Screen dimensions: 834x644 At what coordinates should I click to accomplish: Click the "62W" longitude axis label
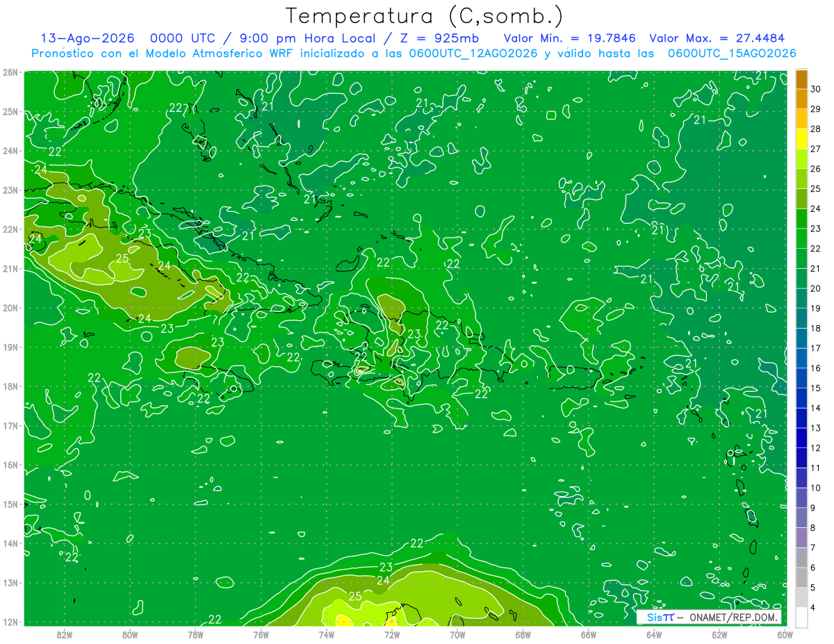719,634
